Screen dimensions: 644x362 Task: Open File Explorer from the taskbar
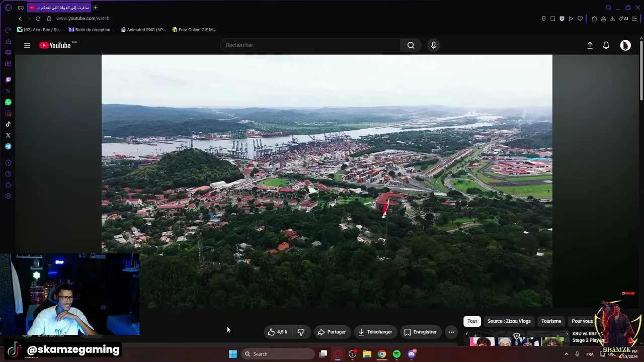coord(367,354)
